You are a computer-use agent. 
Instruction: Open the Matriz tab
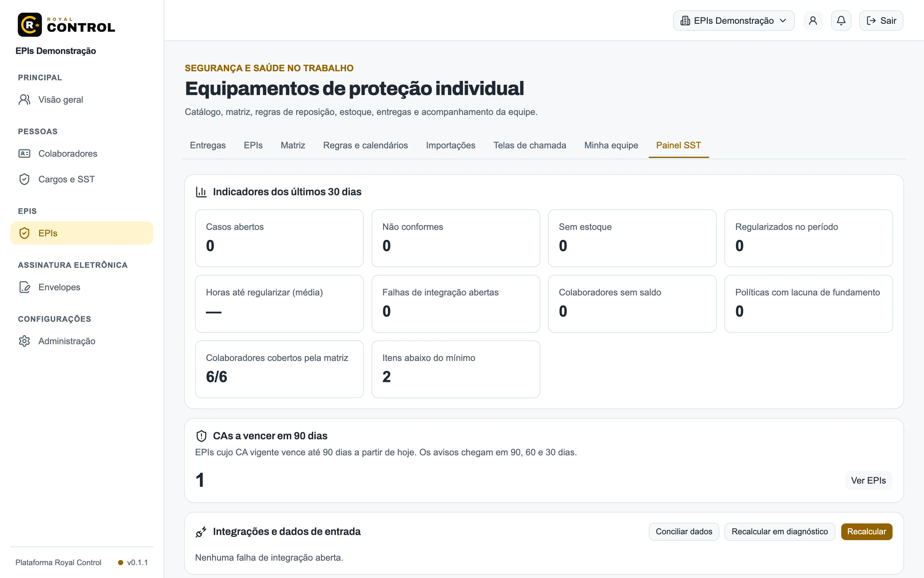coord(293,145)
